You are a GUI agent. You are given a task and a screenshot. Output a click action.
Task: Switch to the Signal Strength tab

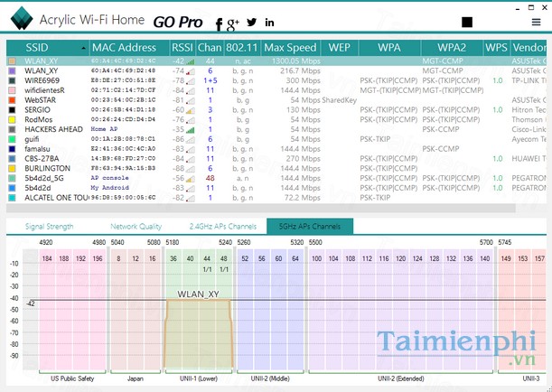50,227
